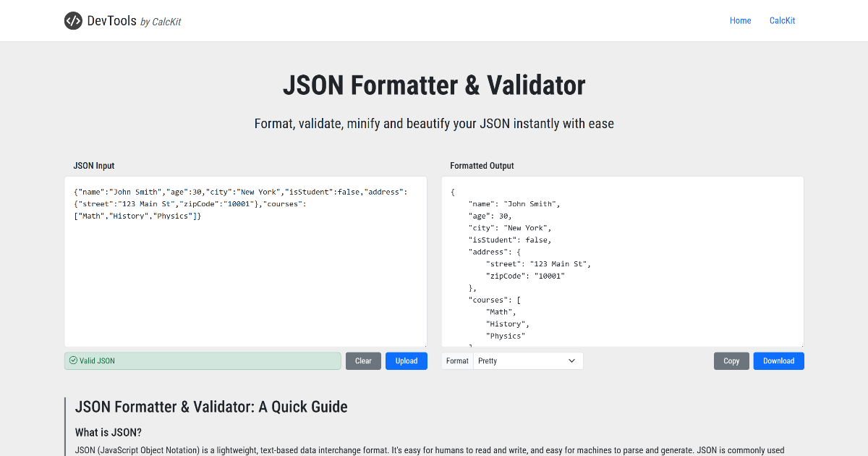This screenshot has height=456, width=868.
Task: Click the 'by CalcKit' text in the header
Action: pos(161,21)
